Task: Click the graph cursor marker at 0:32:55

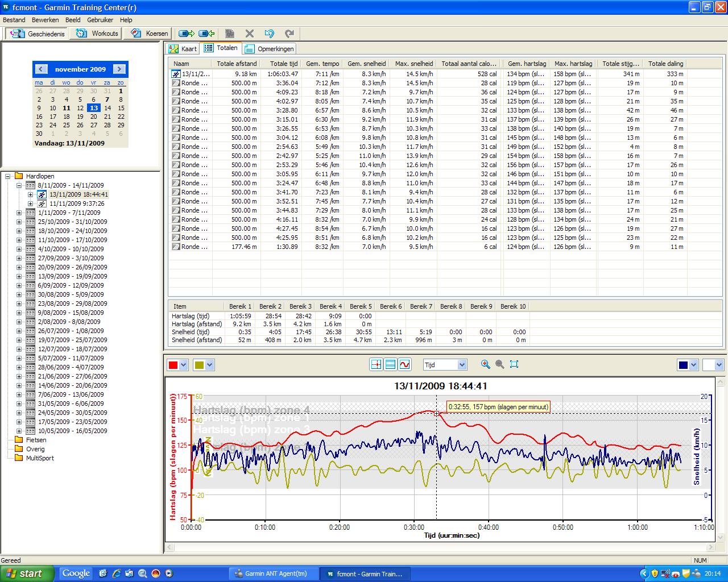Action: click(x=437, y=414)
